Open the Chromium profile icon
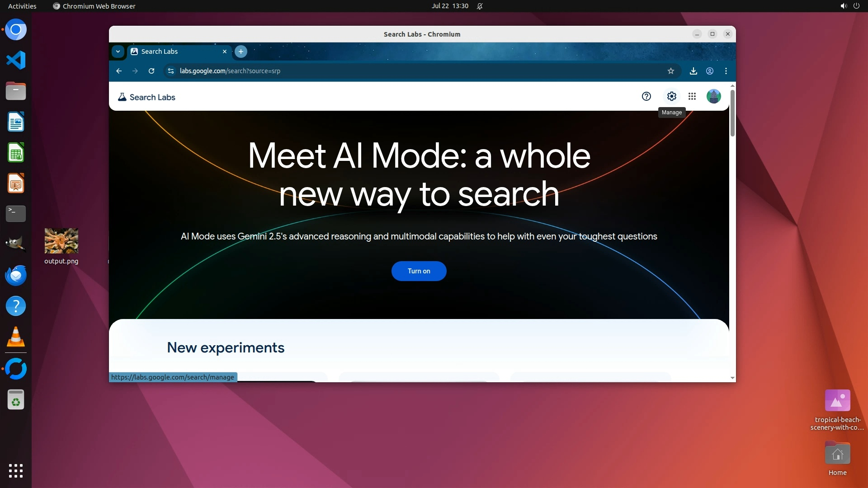 click(x=709, y=71)
